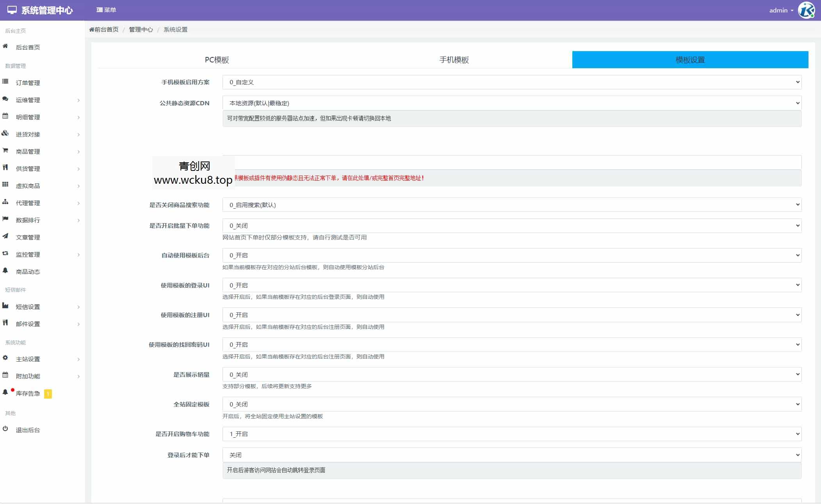Click the home icon beside 后台首页

5,46
